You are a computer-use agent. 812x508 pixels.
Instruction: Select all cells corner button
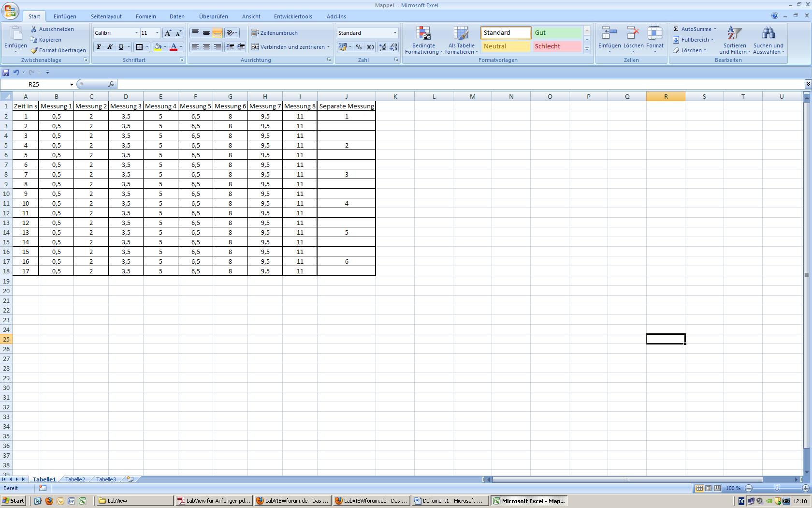pyautogui.click(x=6, y=97)
